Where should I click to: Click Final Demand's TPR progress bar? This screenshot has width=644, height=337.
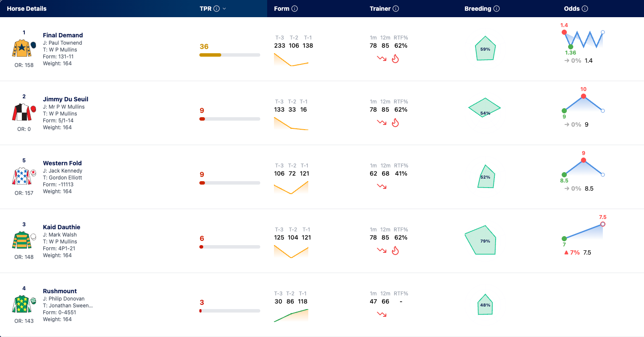[230, 55]
